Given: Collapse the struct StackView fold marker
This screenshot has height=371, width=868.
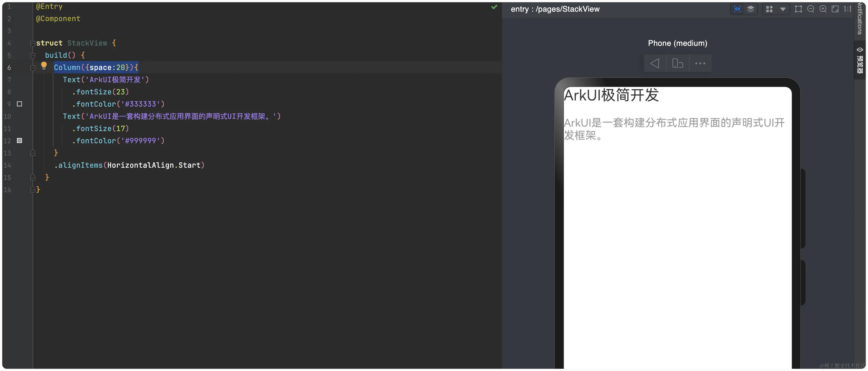Looking at the screenshot, I should click(33, 43).
